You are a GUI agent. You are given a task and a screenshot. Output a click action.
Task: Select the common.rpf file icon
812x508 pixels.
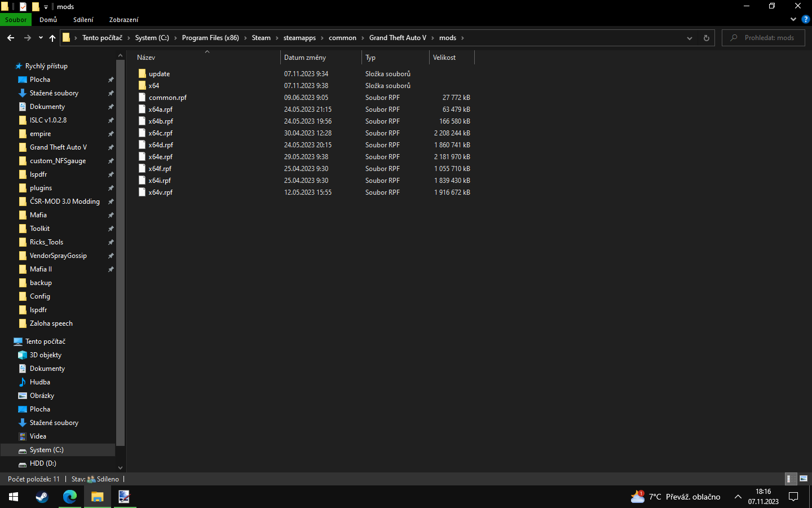coord(142,98)
